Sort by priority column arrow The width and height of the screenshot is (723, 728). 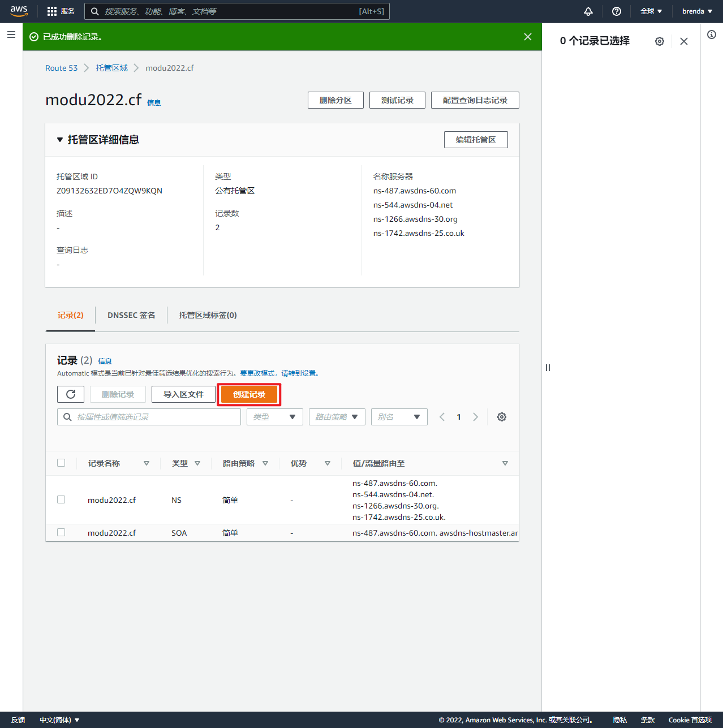pyautogui.click(x=328, y=463)
